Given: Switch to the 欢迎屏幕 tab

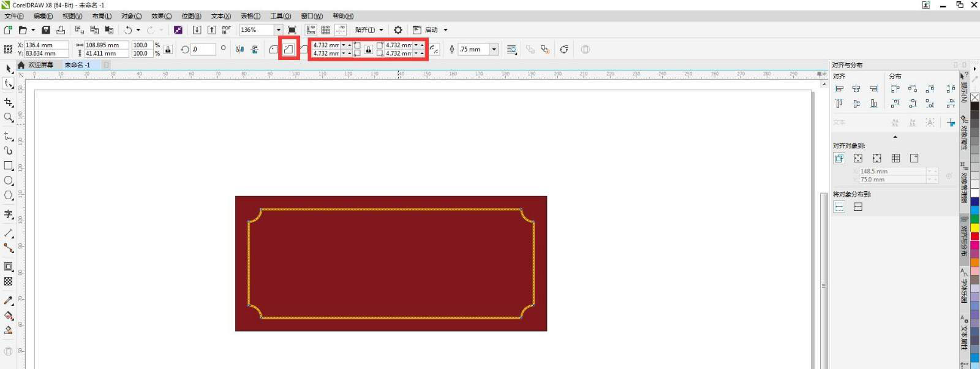Looking at the screenshot, I should pyautogui.click(x=40, y=65).
